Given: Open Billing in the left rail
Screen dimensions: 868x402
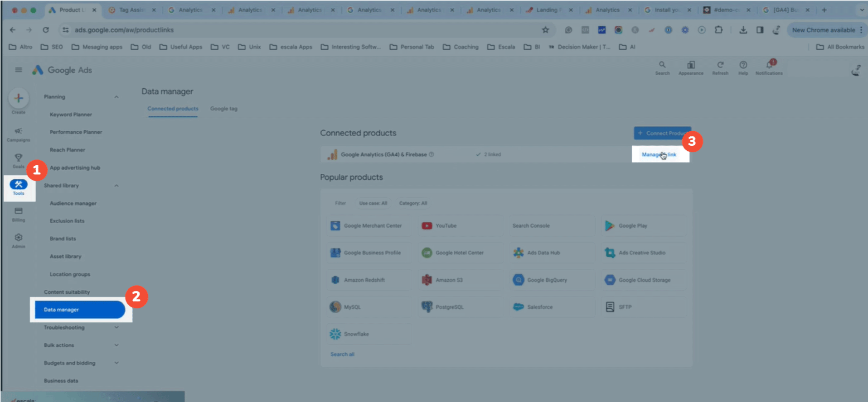Looking at the screenshot, I should pos(19,214).
